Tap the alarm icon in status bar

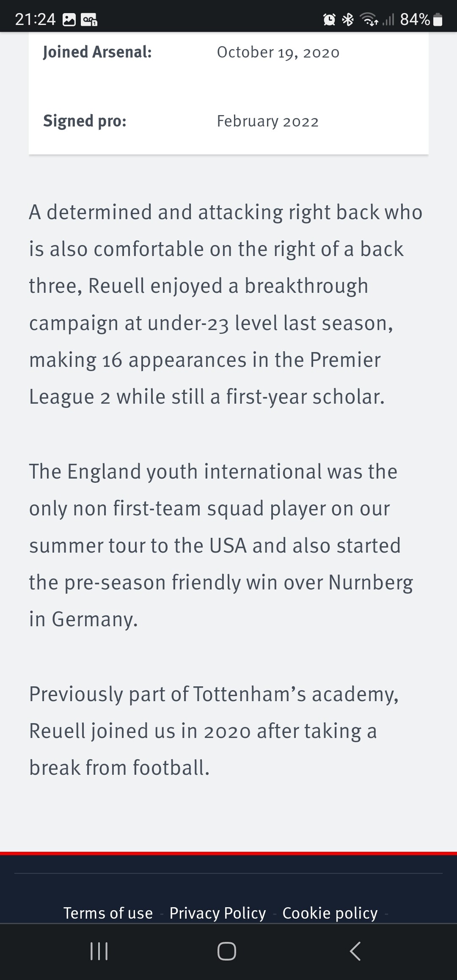pos(330,19)
